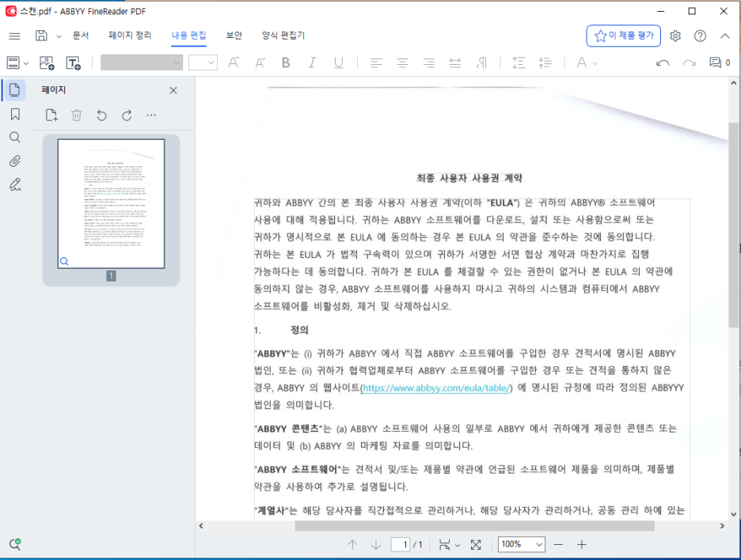Align text right
Viewport: 741px width, 560px height.
428,62
